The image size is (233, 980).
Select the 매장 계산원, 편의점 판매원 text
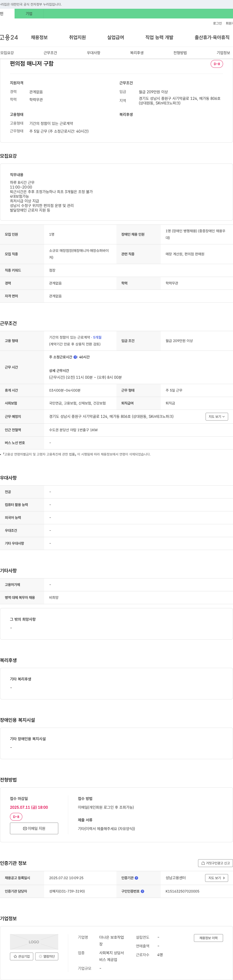pyautogui.click(x=185, y=254)
